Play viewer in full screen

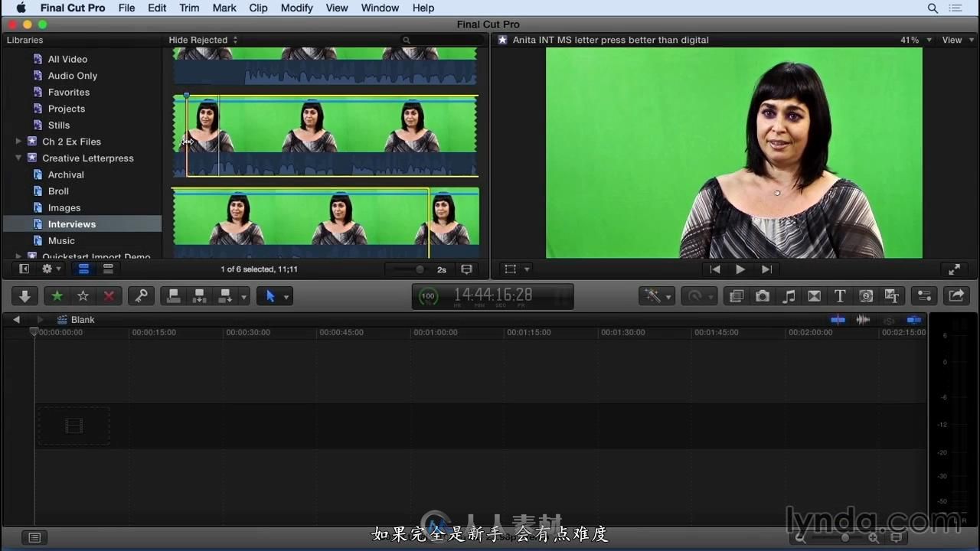point(955,269)
